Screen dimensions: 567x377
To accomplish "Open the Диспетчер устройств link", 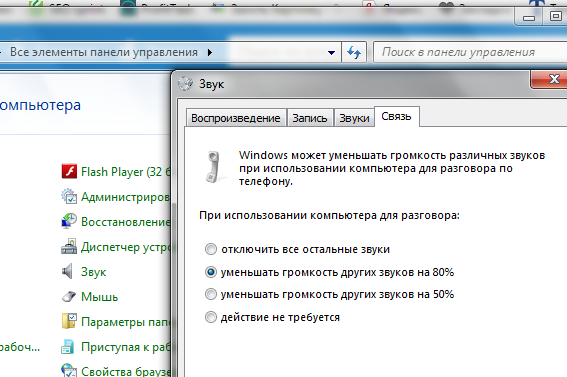I will (x=125, y=247).
